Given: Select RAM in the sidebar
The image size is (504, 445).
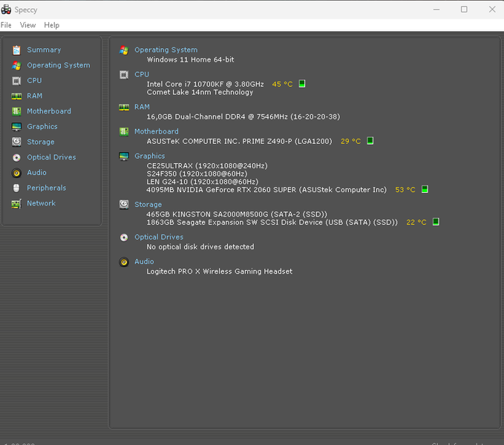Looking at the screenshot, I should 35,96.
